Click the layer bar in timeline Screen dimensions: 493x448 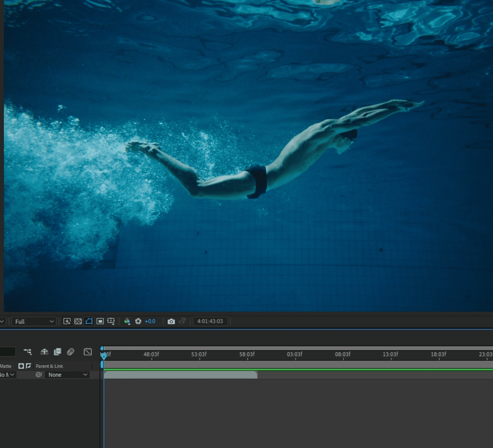click(x=180, y=375)
